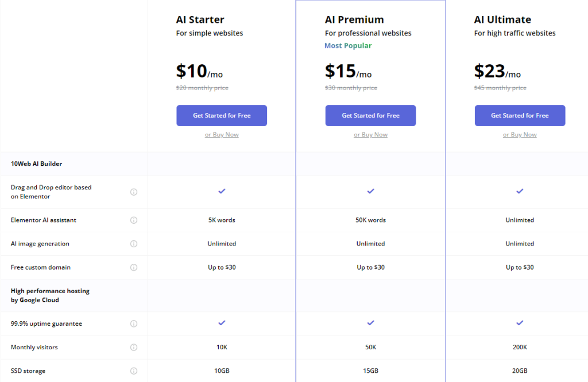Screen dimensions: 588x382
Task: Open Buy Now link for AI Ultimate
Action: coord(520,135)
